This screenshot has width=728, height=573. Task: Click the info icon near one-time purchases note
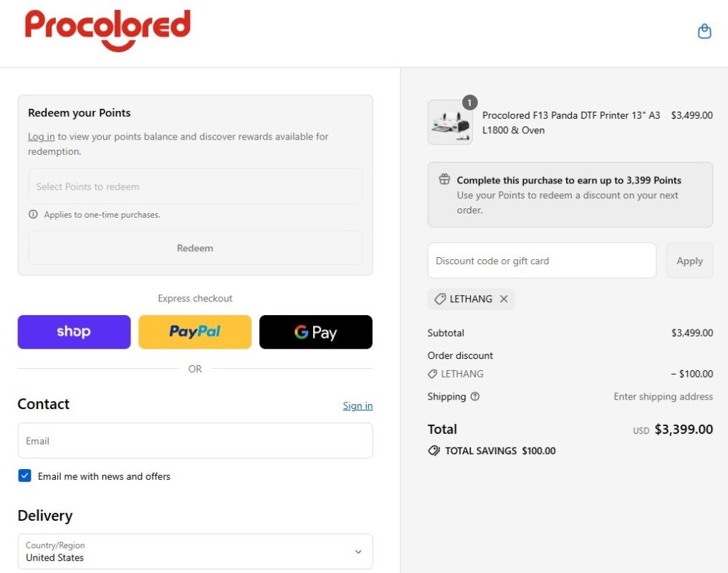coord(33,214)
